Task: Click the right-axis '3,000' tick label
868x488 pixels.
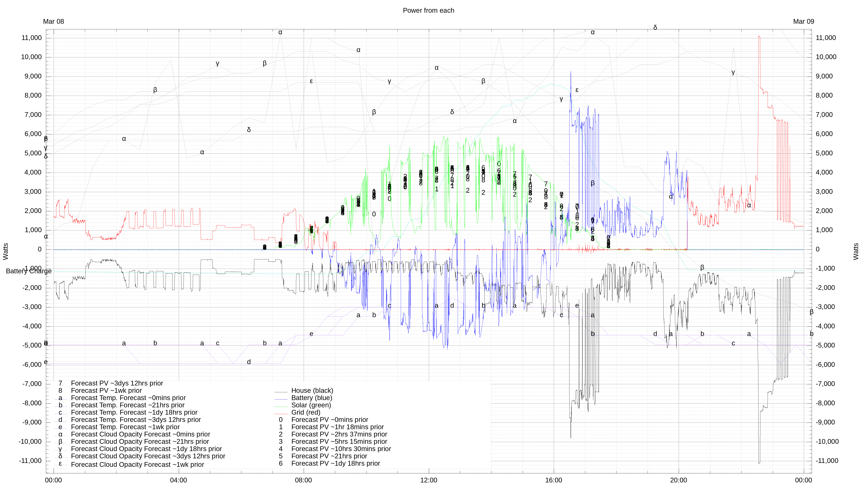Action: pyautogui.click(x=824, y=192)
